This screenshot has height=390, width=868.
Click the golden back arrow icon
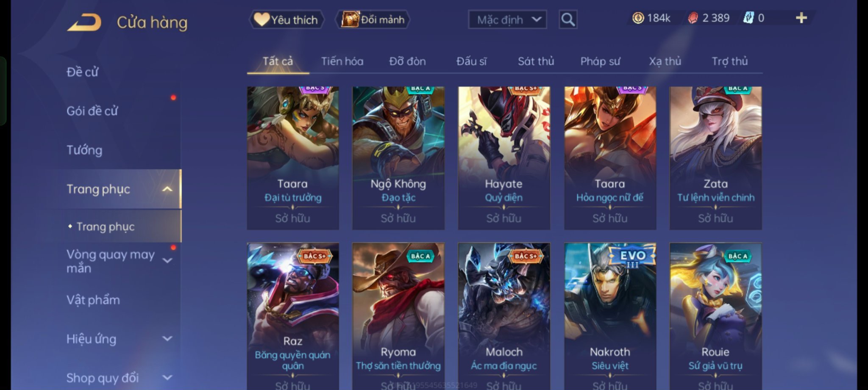coord(84,22)
